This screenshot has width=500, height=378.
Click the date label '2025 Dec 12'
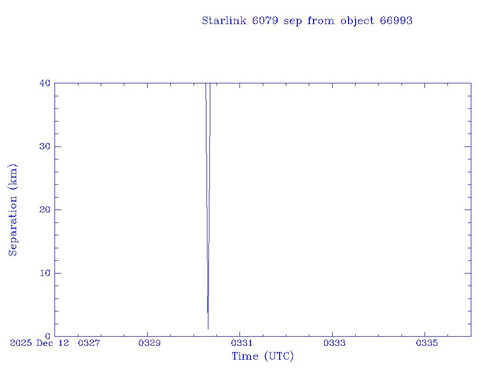39,343
